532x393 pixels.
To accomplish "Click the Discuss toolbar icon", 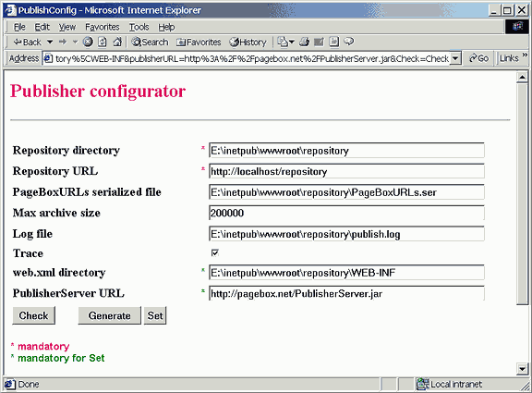I will pyautogui.click(x=333, y=42).
